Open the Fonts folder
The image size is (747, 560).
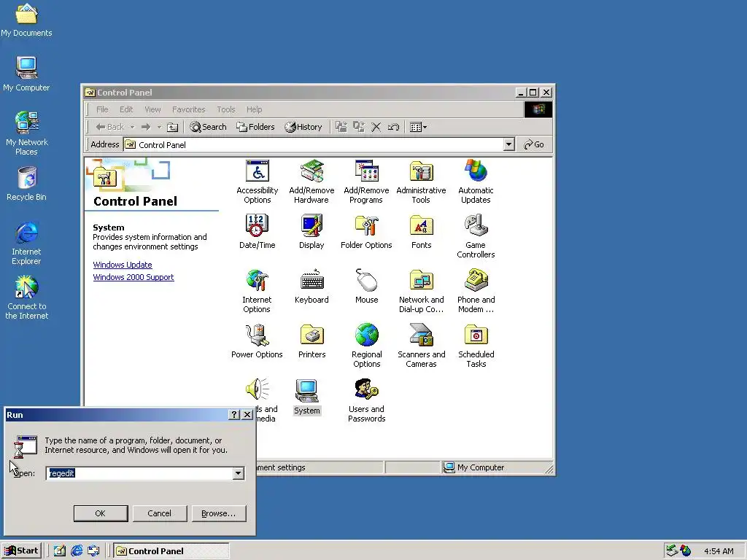[421, 232]
